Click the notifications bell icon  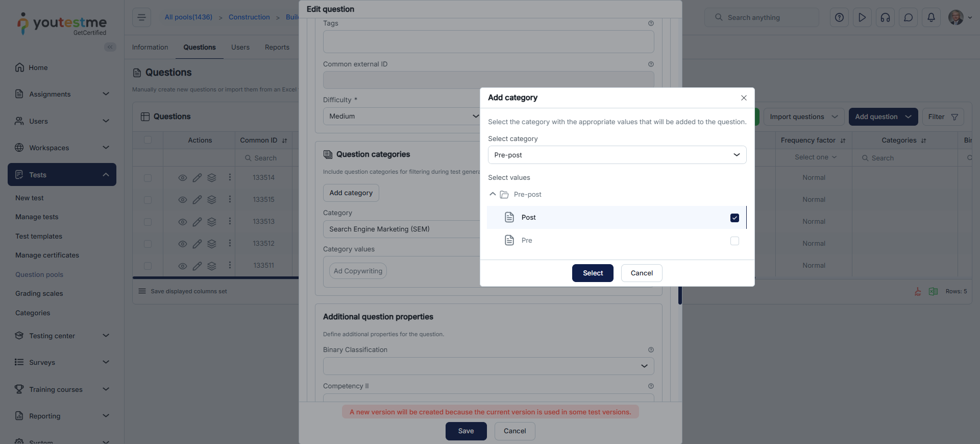(x=931, y=17)
